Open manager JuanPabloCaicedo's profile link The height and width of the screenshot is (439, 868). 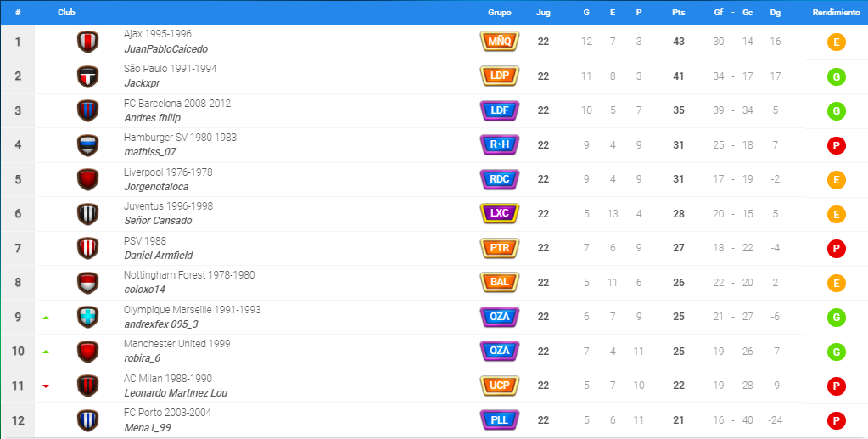[x=165, y=48]
